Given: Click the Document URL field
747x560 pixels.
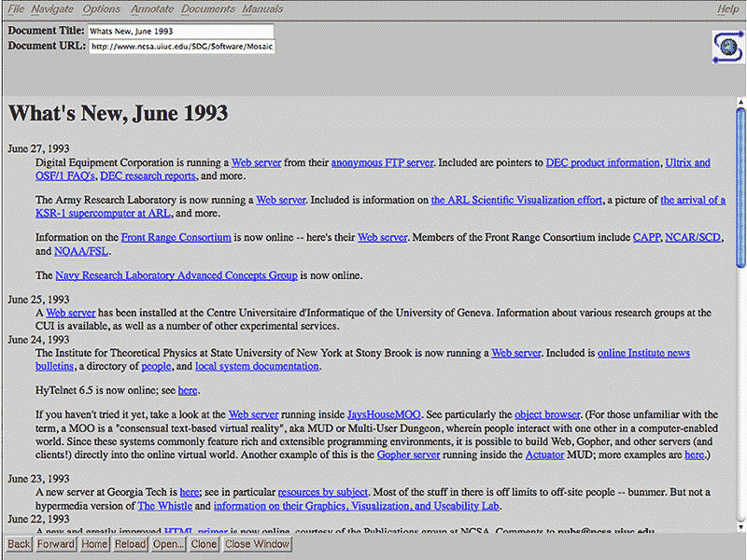Looking at the screenshot, I should (x=181, y=47).
